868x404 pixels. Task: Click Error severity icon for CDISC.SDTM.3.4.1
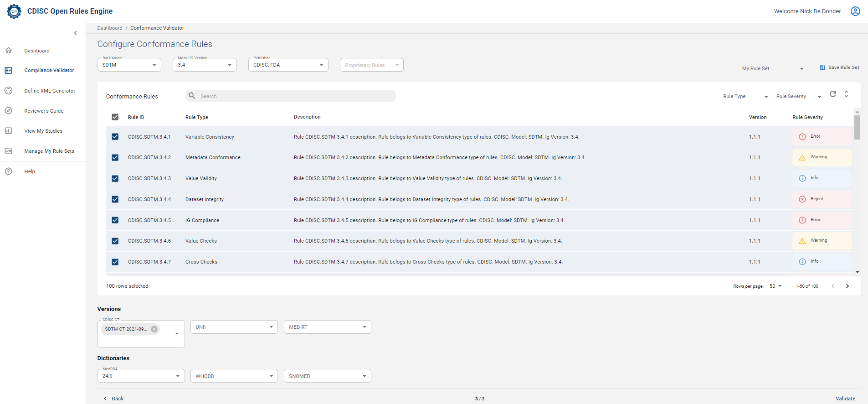802,137
